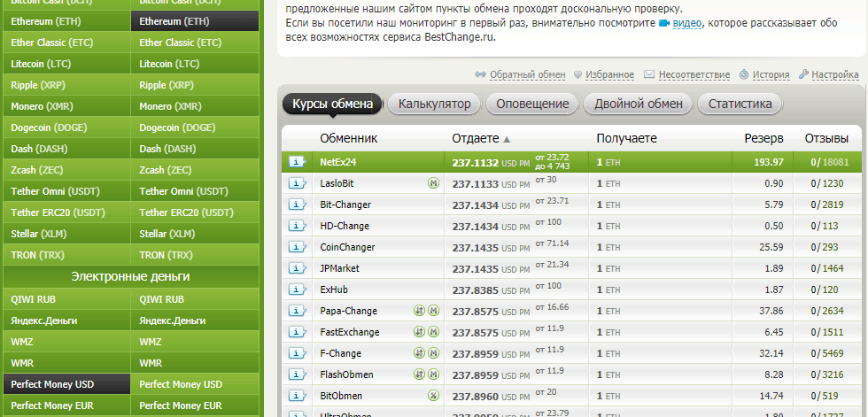The height and width of the screenshot is (417, 868).
Task: Click the heart icon beside Избранное
Action: pos(577,75)
